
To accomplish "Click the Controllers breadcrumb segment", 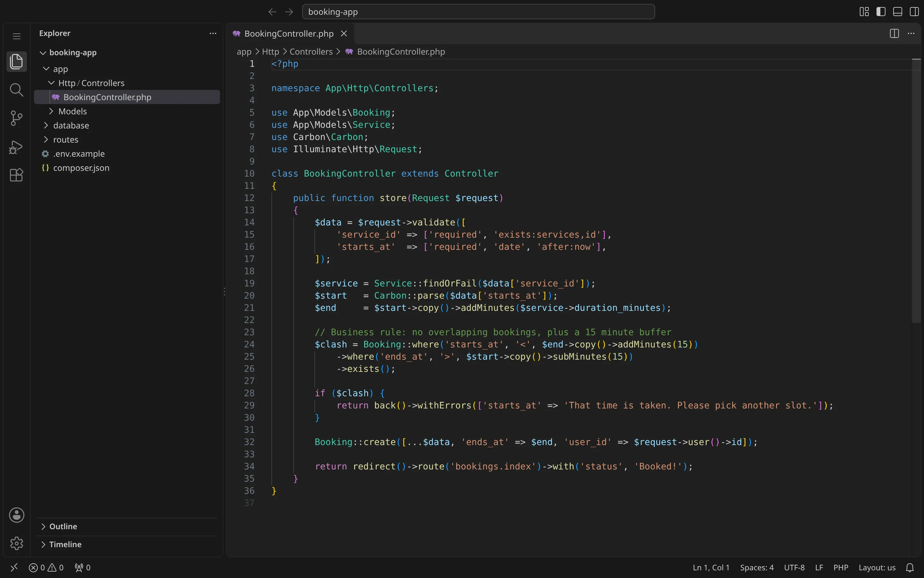I will click(x=311, y=52).
